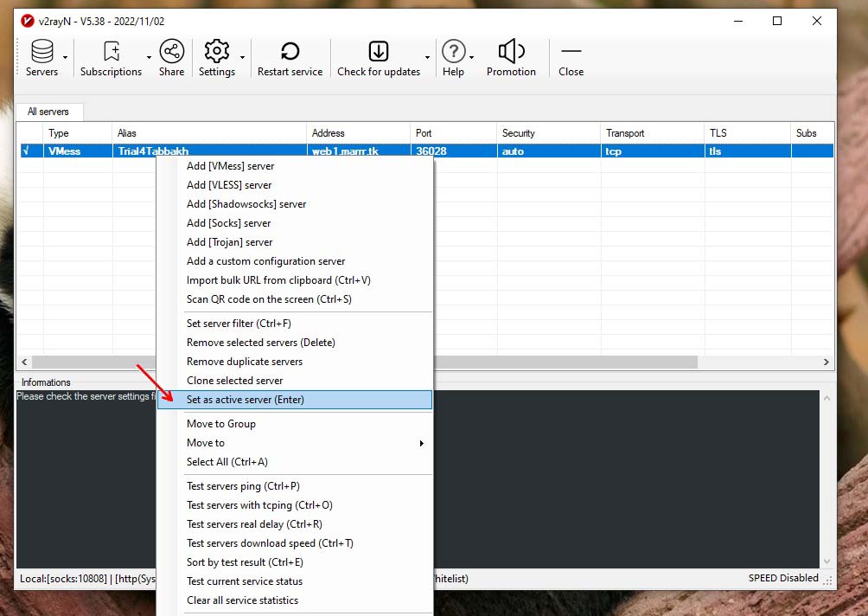868x616 pixels.
Task: Click the horizontal scrollbar right arrow
Action: pos(827,363)
